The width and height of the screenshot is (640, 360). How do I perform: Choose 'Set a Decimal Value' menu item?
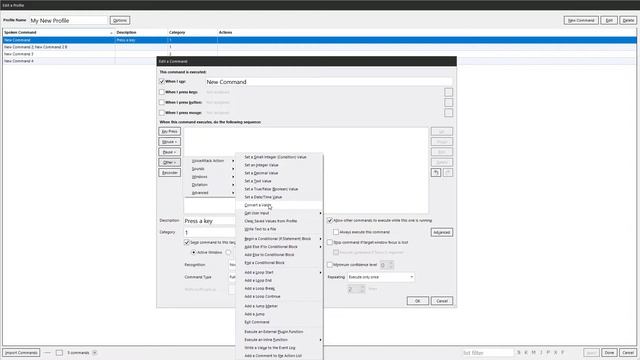tap(279, 173)
